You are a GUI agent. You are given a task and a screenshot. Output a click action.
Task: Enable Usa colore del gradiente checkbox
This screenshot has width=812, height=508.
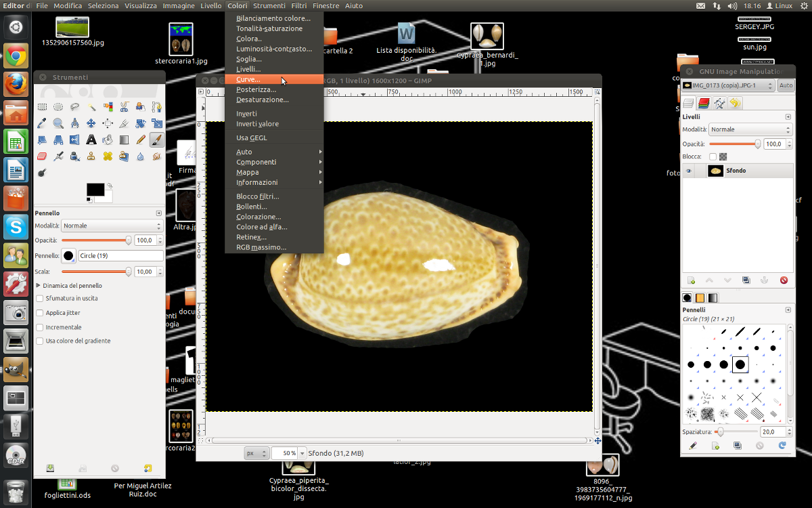tap(40, 341)
